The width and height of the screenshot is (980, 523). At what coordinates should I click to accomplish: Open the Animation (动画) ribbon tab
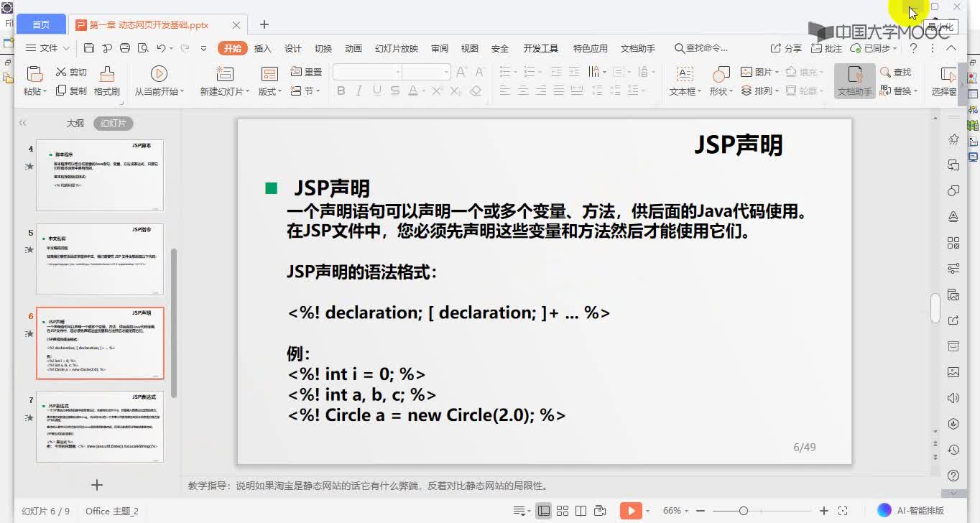tap(353, 48)
